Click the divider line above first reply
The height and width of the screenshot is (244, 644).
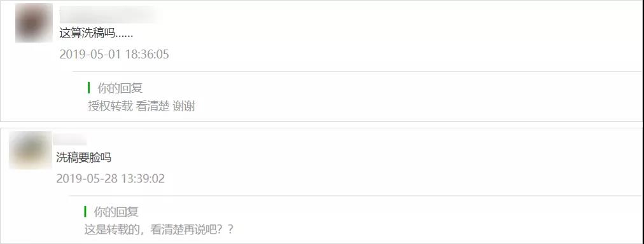click(x=358, y=71)
